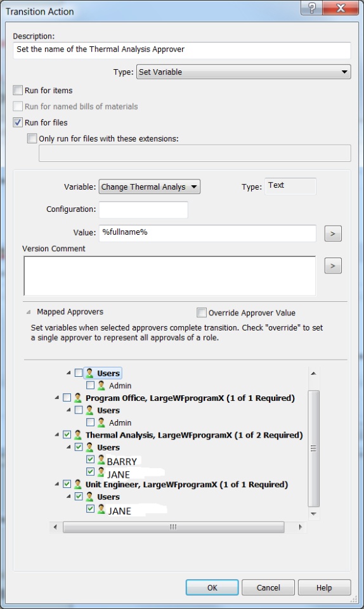Uncheck JANE checkbox under Unit Engineer
Viewport: 364px width, 609px height.
pyautogui.click(x=90, y=509)
